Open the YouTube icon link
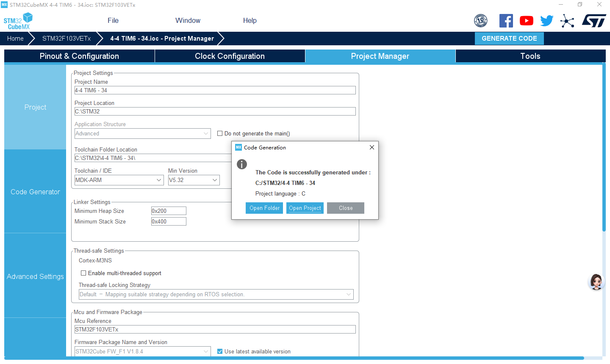This screenshot has width=610, height=364. pos(526,21)
